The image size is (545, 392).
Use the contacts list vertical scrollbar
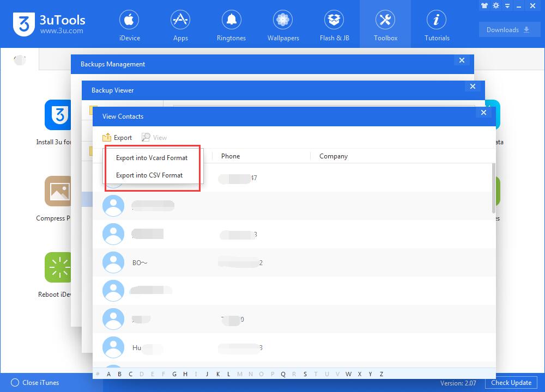(x=494, y=188)
